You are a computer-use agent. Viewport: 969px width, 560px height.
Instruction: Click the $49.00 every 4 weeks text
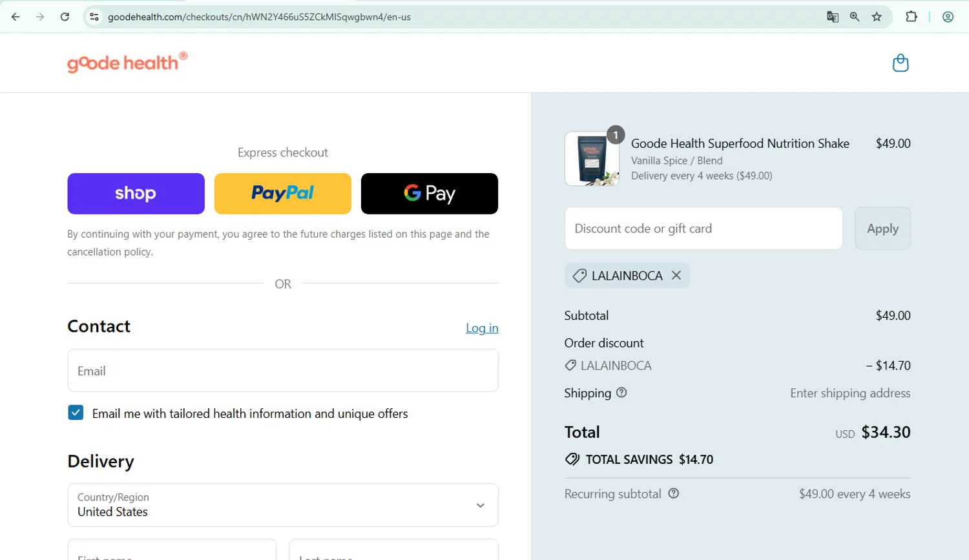click(855, 494)
